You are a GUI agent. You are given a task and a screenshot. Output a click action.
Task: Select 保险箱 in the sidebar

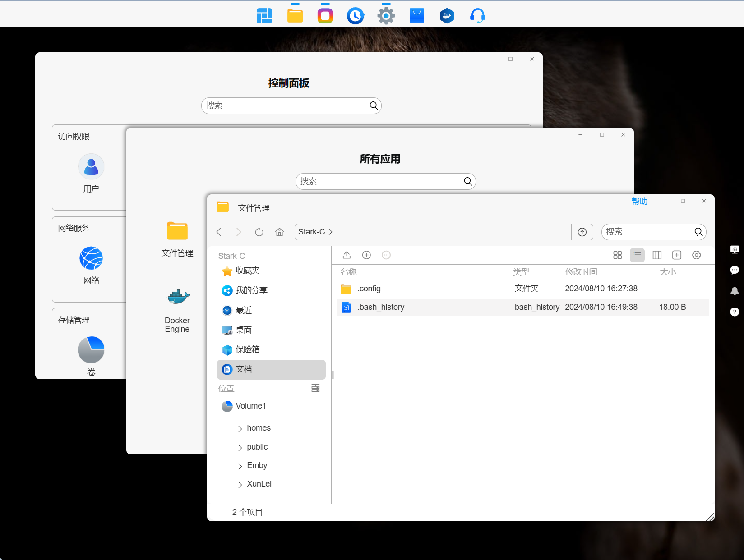271,349
